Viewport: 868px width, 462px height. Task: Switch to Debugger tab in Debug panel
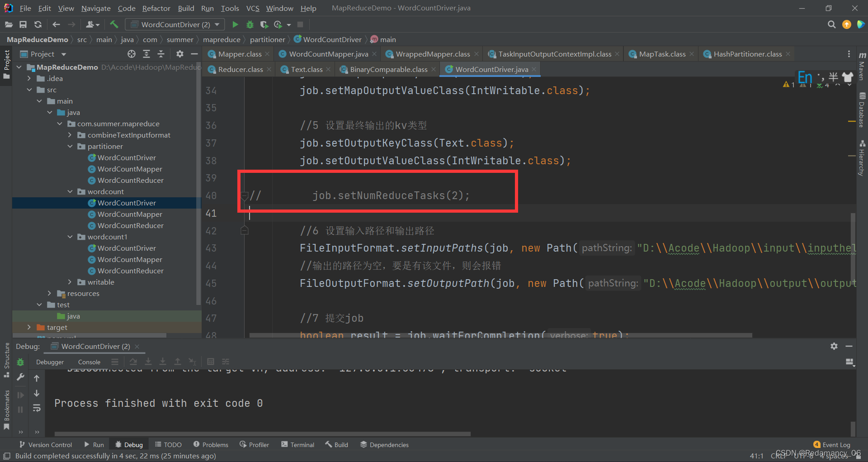(50, 362)
